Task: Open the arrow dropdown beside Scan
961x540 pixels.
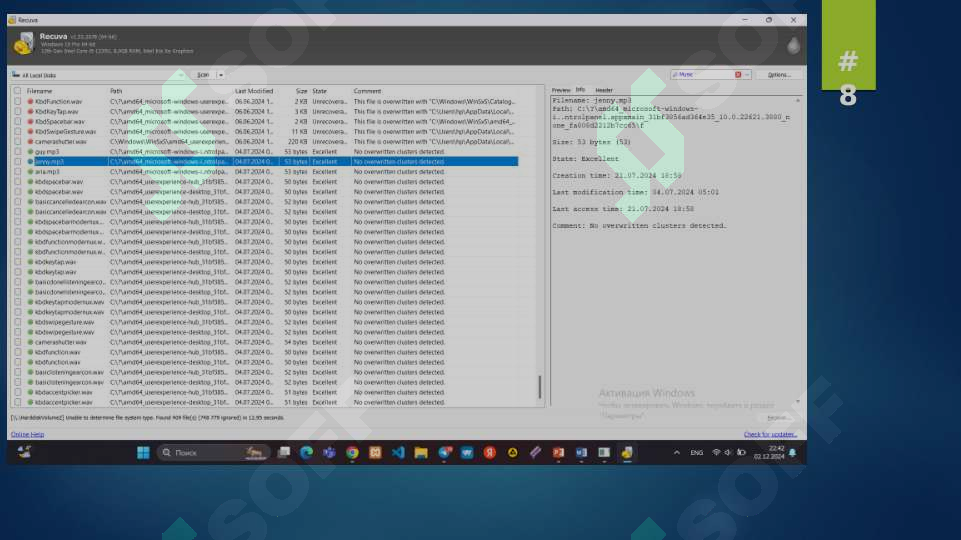Action: (221, 75)
